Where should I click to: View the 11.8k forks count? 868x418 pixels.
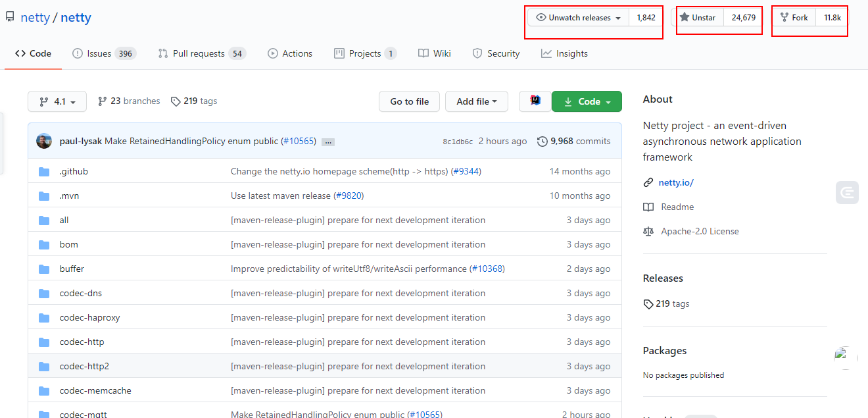tap(832, 18)
